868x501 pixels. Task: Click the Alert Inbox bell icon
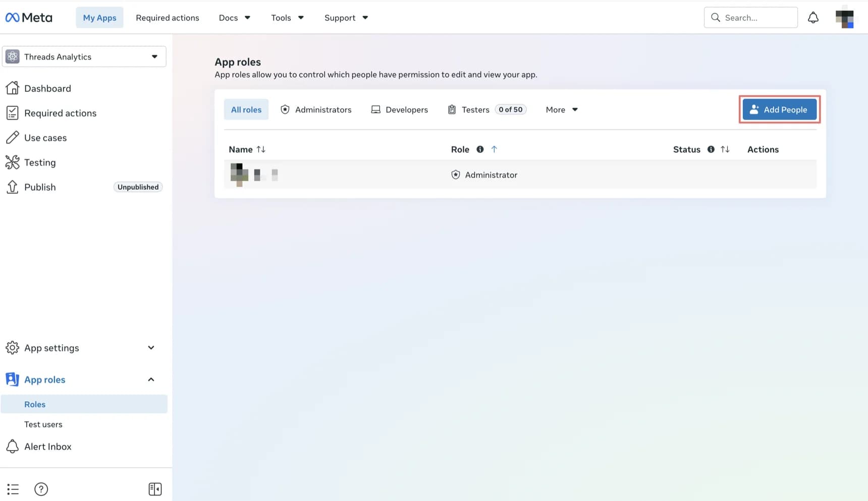pyautogui.click(x=13, y=447)
